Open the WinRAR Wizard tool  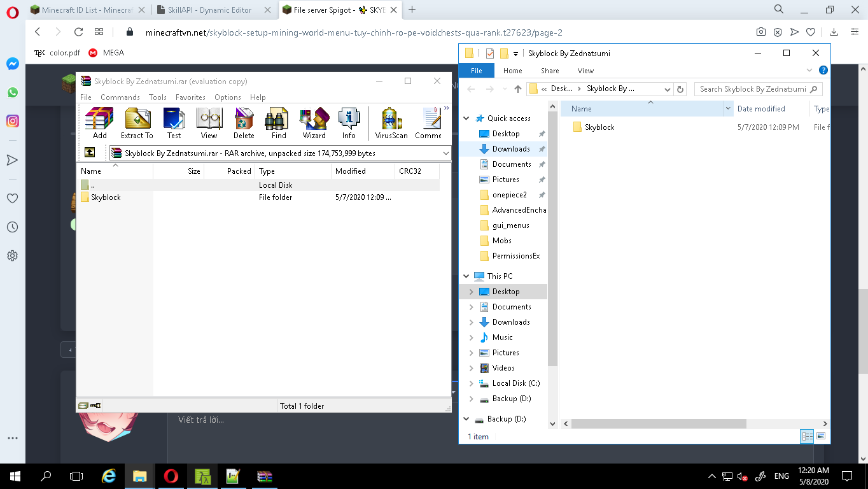pyautogui.click(x=314, y=123)
